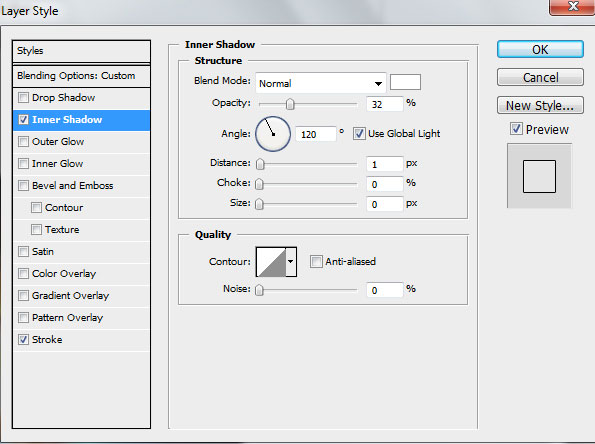Select Bevel and Emboss in list
The image size is (595, 444).
[82, 186]
